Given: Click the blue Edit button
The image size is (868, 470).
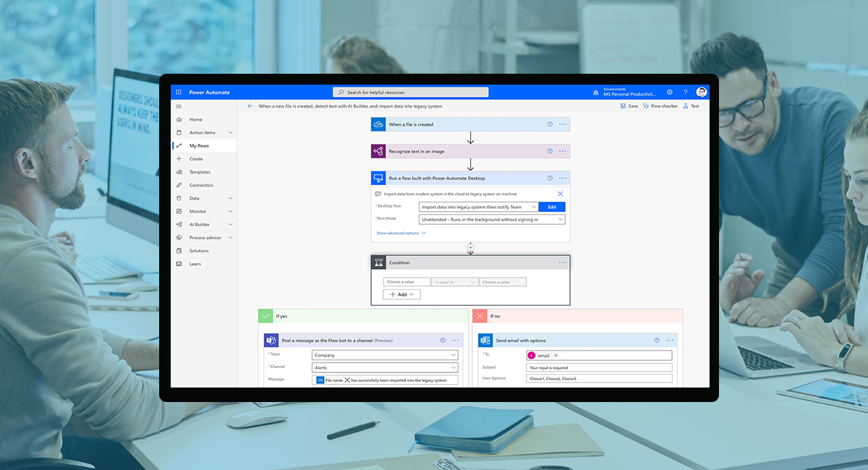Looking at the screenshot, I should pos(552,207).
